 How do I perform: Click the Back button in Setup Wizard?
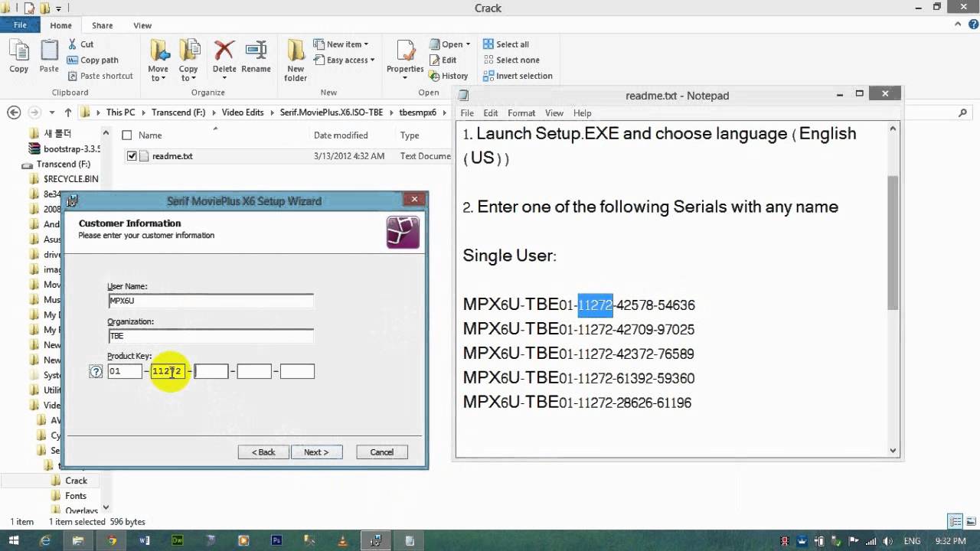[x=263, y=452]
